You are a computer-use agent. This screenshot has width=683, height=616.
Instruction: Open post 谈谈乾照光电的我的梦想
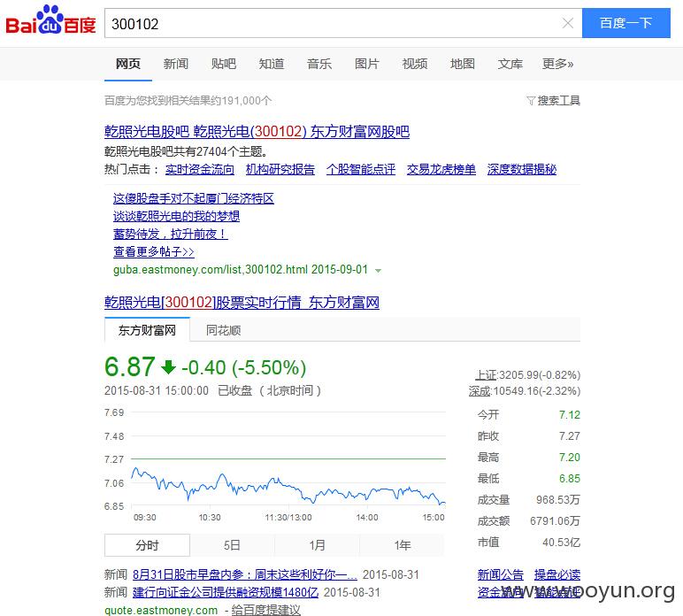176,217
